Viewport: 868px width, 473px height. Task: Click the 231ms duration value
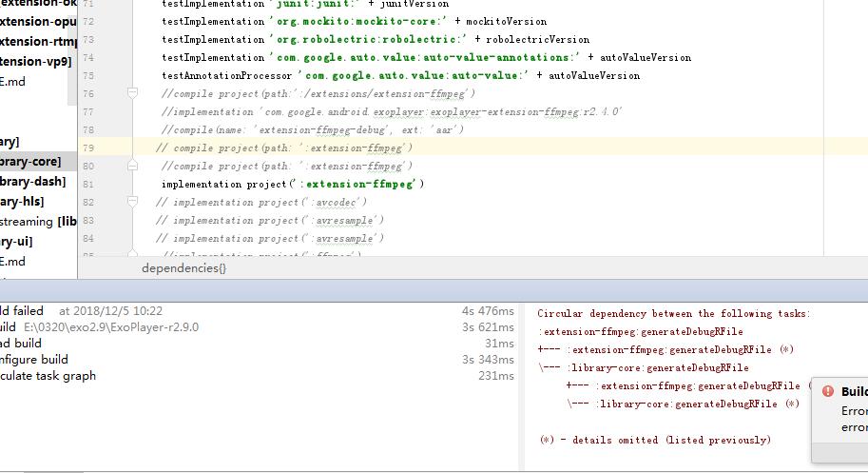[x=496, y=375]
